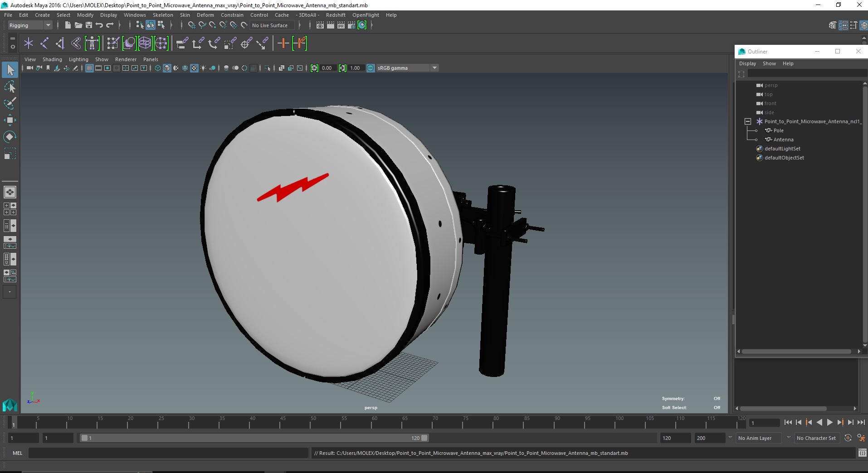
Task: Select the Move tool
Action: pos(10,120)
